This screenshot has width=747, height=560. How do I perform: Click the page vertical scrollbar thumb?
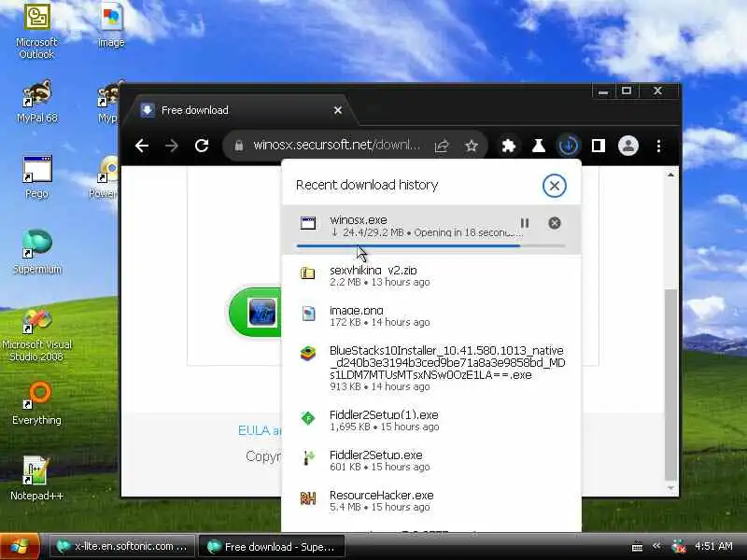point(670,385)
